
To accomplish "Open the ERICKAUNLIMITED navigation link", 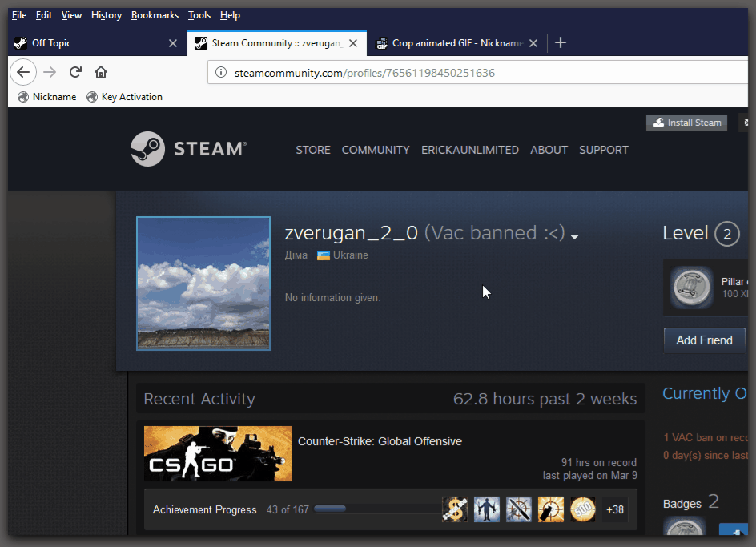I will click(470, 150).
